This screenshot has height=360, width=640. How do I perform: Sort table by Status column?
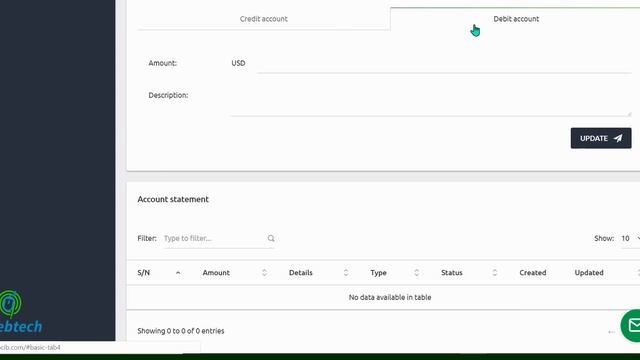[469, 273]
